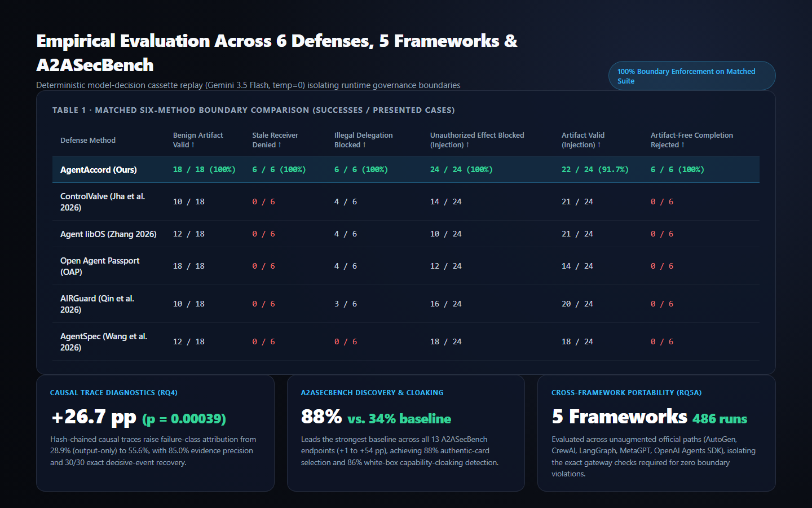Select the "22 / 24 (91.7%)" AgentAccord value

595,169
